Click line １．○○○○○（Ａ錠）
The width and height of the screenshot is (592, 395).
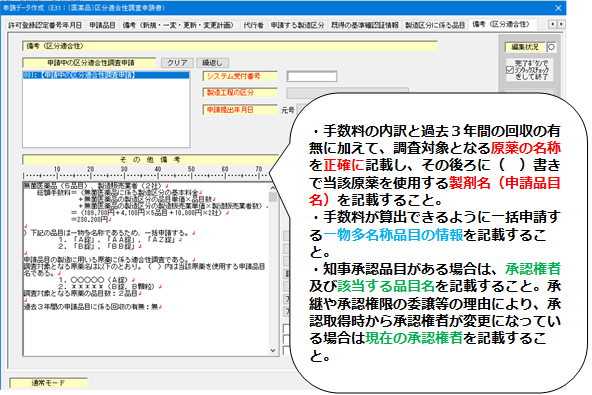(x=94, y=280)
